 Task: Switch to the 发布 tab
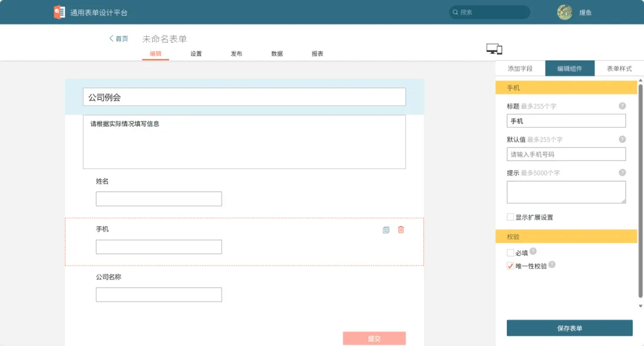pyautogui.click(x=237, y=54)
